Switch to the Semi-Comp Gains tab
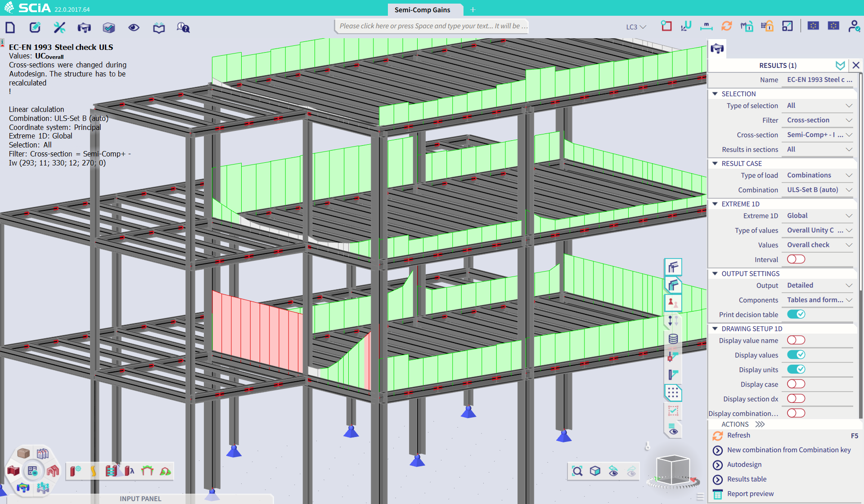Image resolution: width=864 pixels, height=504 pixels. 422,10
